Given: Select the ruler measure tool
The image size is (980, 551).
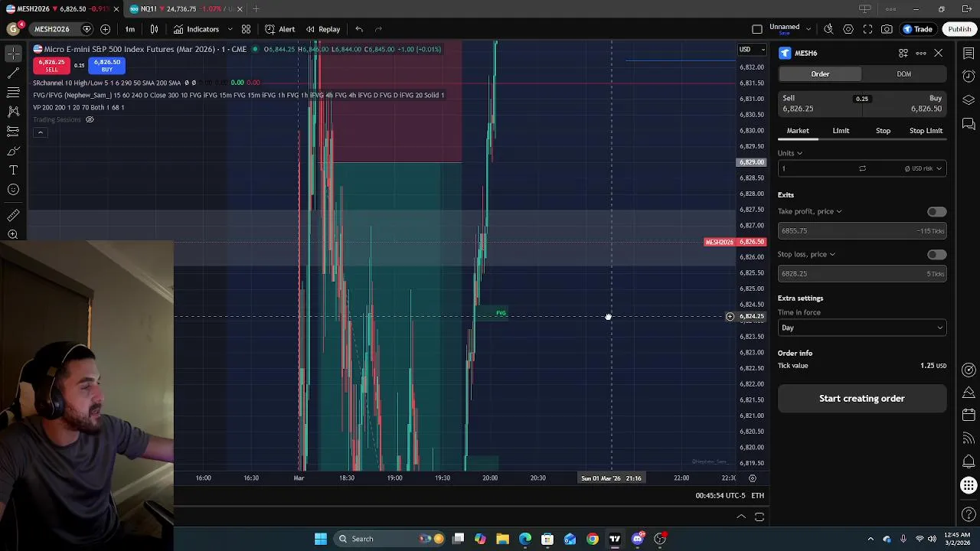Looking at the screenshot, I should (13, 216).
